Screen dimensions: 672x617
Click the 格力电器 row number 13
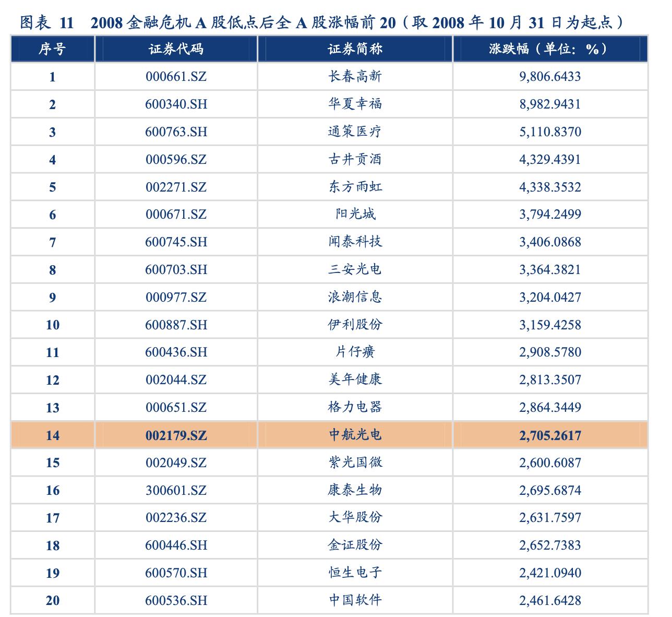(52, 407)
